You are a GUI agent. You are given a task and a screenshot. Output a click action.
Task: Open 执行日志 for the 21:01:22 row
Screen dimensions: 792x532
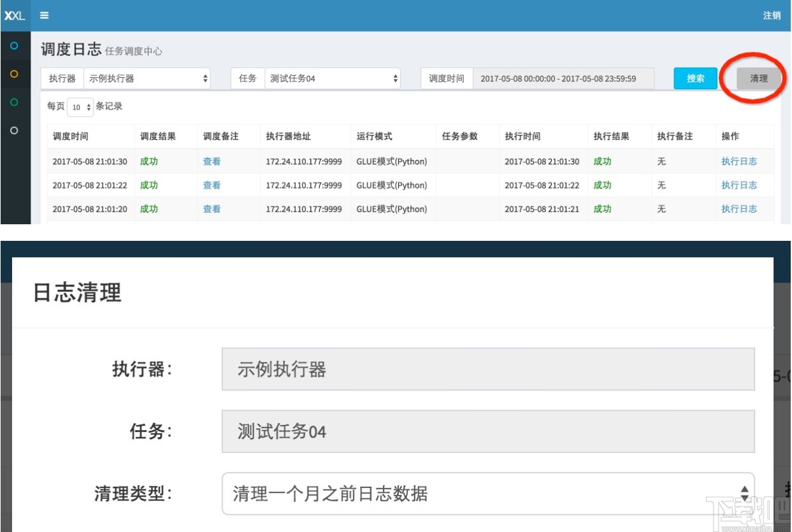739,185
